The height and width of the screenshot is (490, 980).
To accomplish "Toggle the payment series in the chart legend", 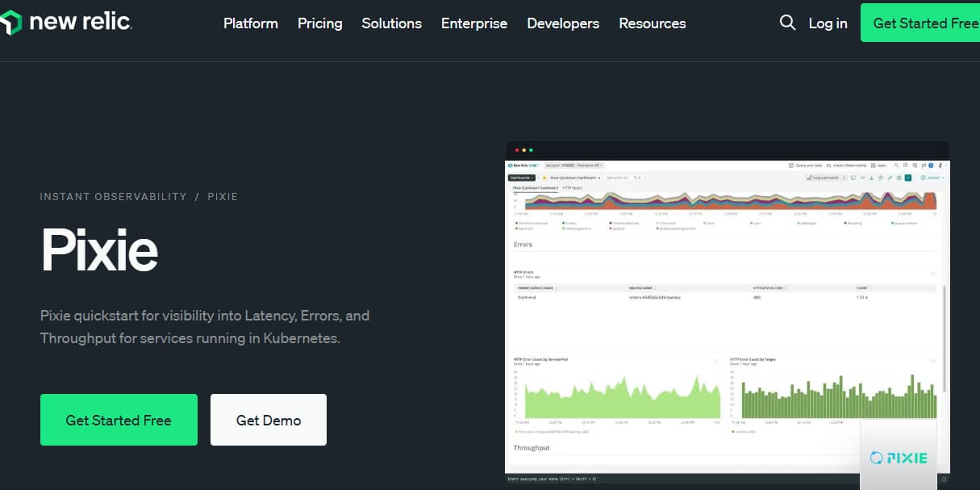I will pyautogui.click(x=523, y=230).
